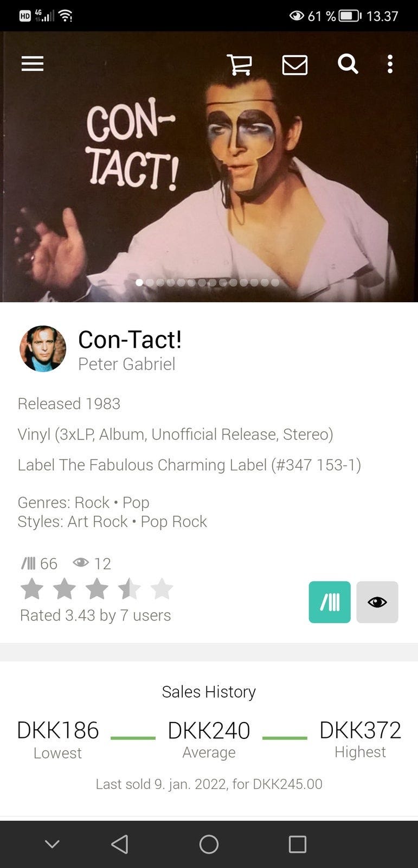Open the three-dot overflow menu
Image resolution: width=418 pixels, height=868 pixels.
pos(390,64)
